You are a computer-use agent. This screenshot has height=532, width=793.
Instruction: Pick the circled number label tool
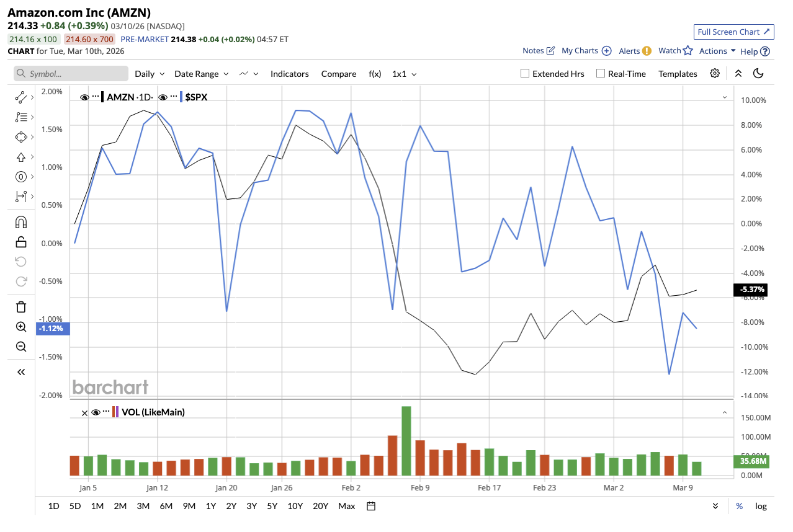pyautogui.click(x=20, y=177)
